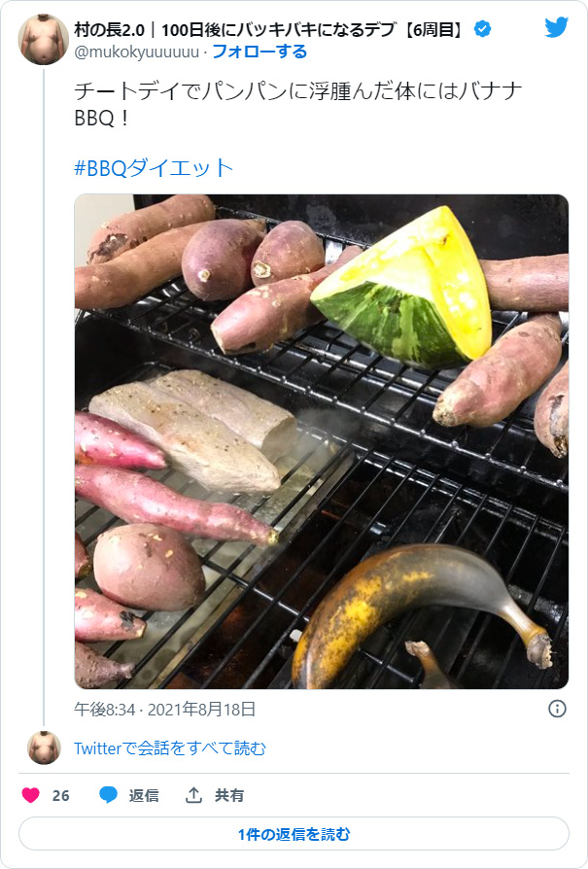
Task: Click the @mukokyuuuuuu handle
Action: tap(137, 52)
